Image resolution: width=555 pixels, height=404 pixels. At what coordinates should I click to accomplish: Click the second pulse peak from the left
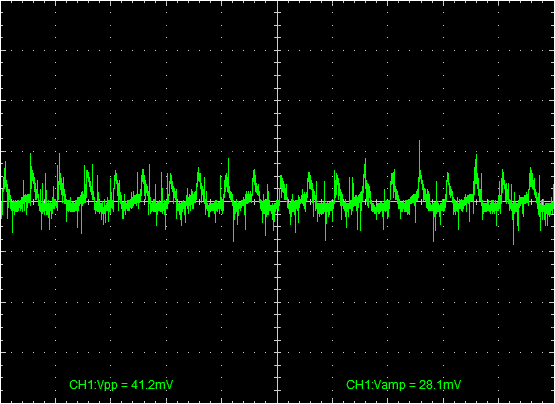pyautogui.click(x=30, y=154)
